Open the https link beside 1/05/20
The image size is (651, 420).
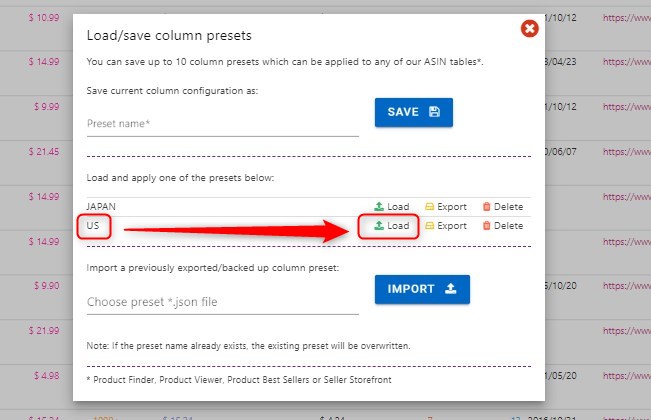coord(627,376)
